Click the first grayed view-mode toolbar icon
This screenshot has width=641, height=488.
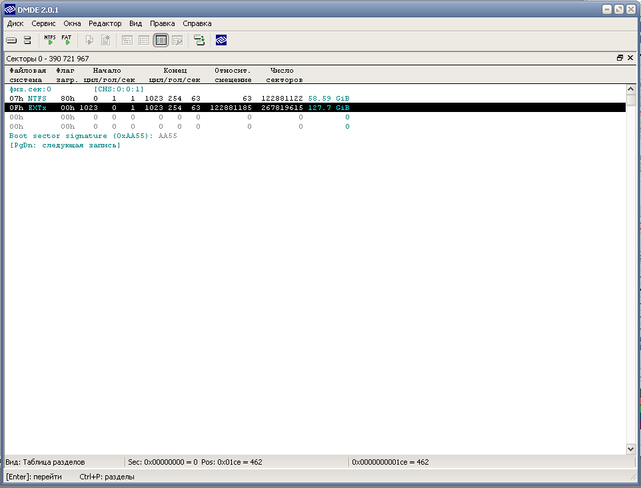[x=127, y=40]
